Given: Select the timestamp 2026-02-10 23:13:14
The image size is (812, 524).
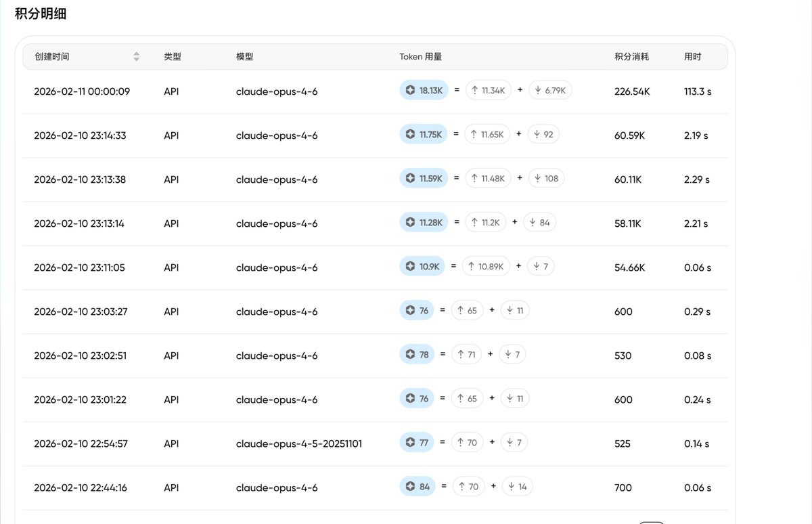Looking at the screenshot, I should [79, 223].
